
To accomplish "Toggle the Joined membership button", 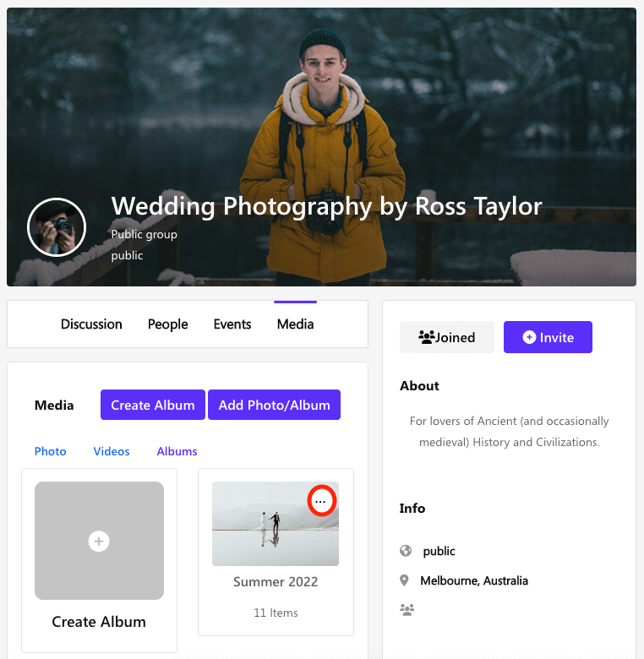I will [x=446, y=337].
